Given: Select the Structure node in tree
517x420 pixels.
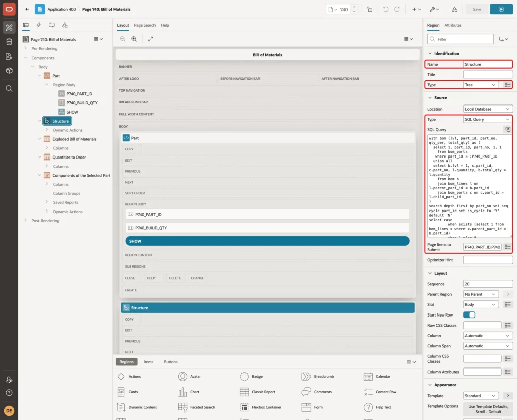Looking at the screenshot, I should point(57,121).
